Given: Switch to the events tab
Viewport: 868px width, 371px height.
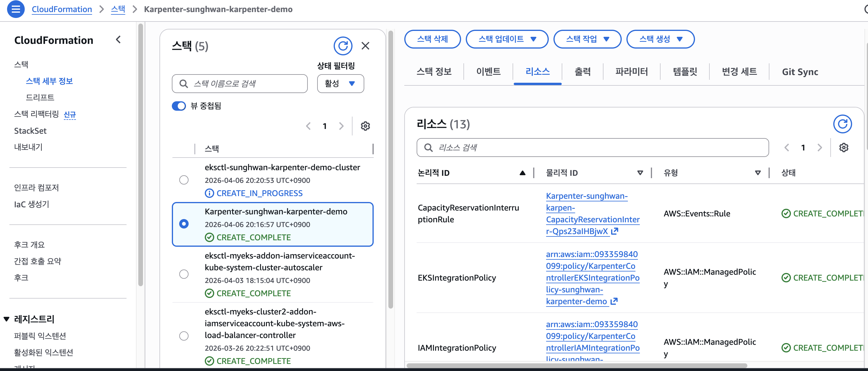Looking at the screenshot, I should [488, 72].
